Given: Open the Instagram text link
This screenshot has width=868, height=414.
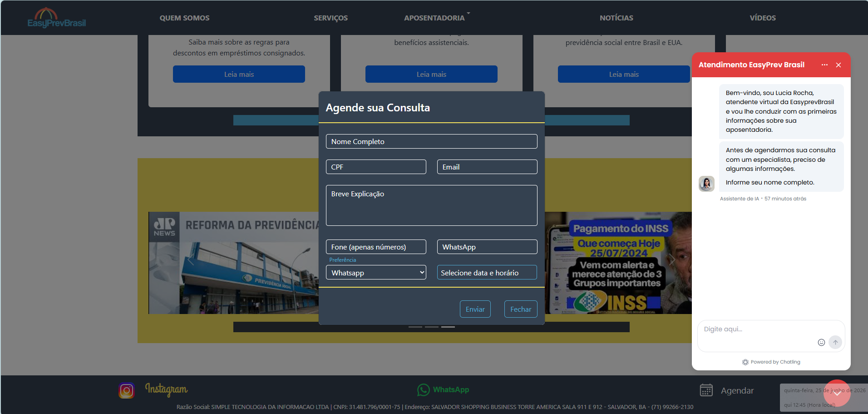Looking at the screenshot, I should click(166, 389).
